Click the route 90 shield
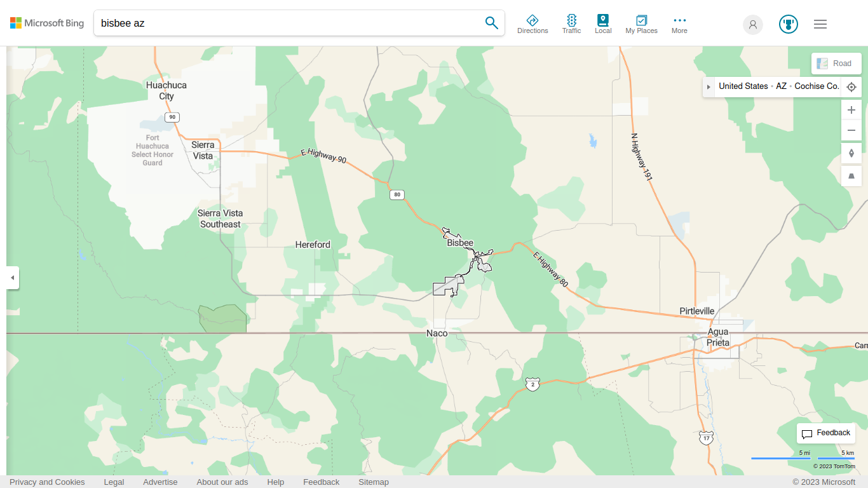This screenshot has width=868, height=488. pos(172,117)
